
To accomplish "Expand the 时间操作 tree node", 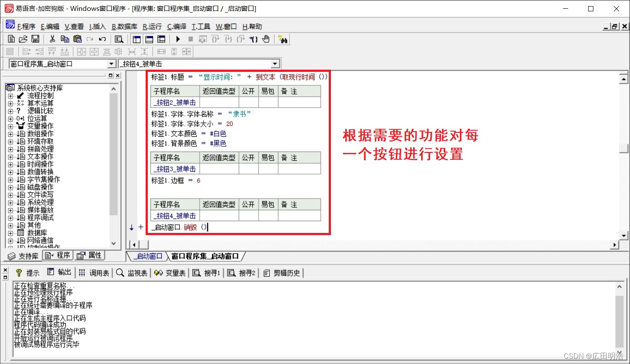I will pos(10,164).
